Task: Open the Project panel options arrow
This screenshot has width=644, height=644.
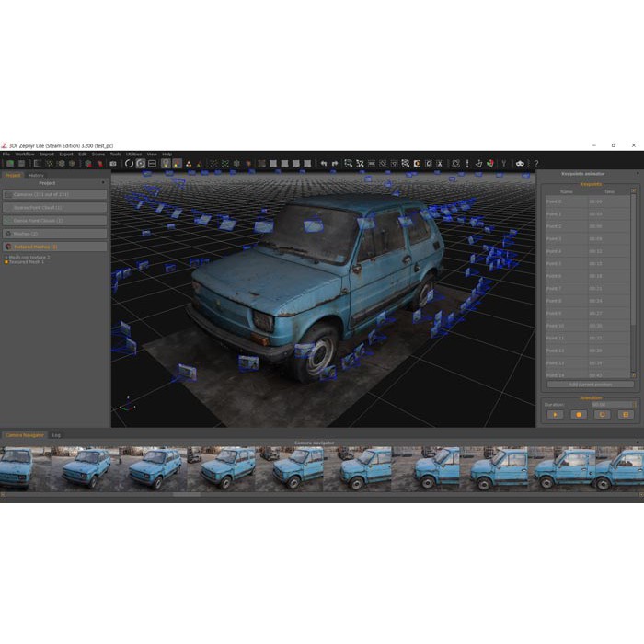Action: (x=103, y=182)
